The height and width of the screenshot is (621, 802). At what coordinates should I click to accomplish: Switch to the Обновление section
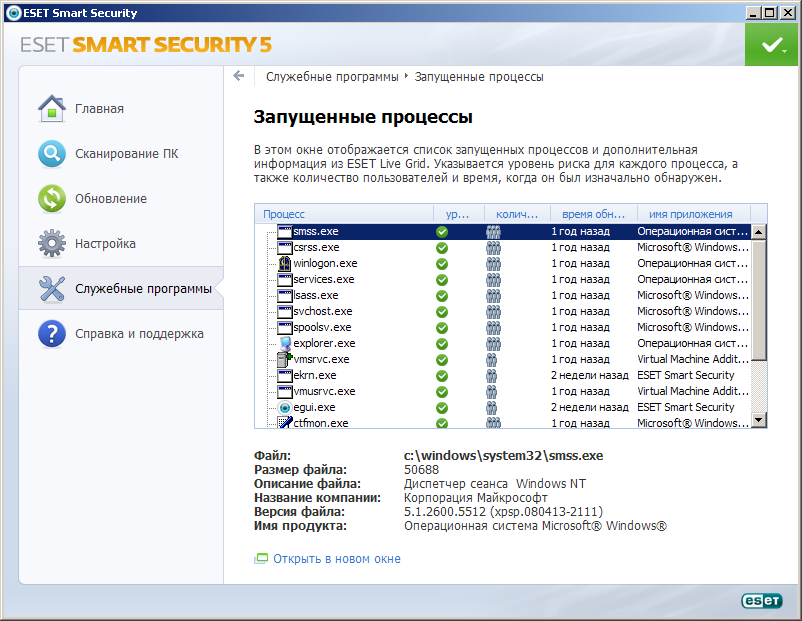click(x=110, y=198)
